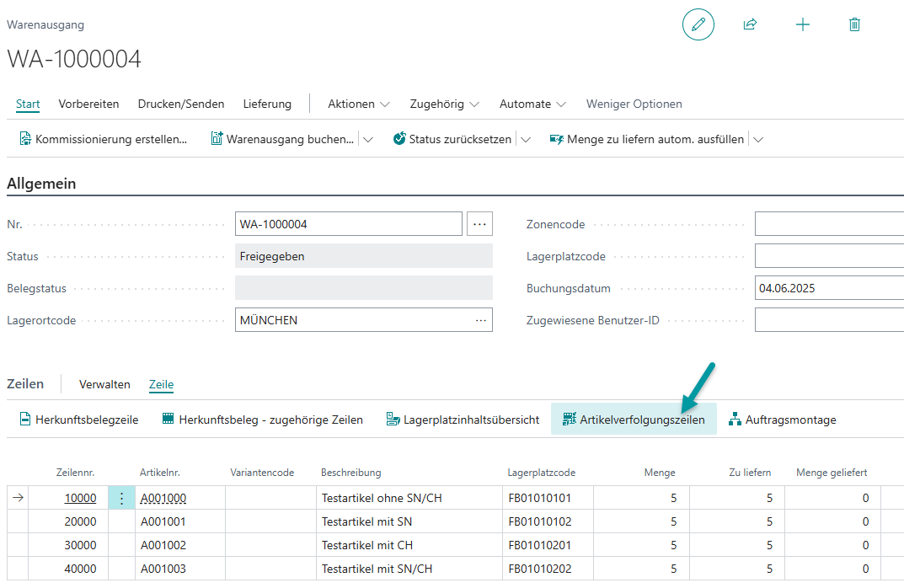Open Zeilennr. 10000 link
The height and width of the screenshot is (588, 904).
pyautogui.click(x=80, y=498)
